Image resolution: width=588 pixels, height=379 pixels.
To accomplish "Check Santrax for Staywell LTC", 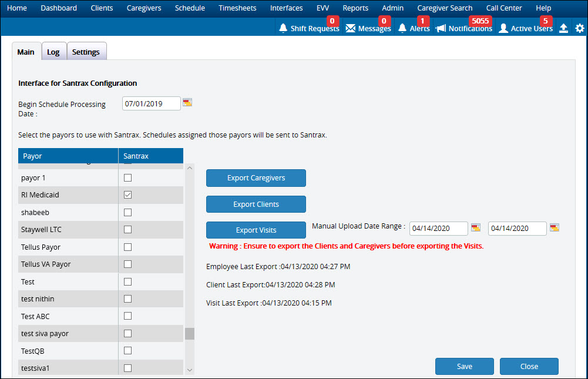I will (128, 229).
